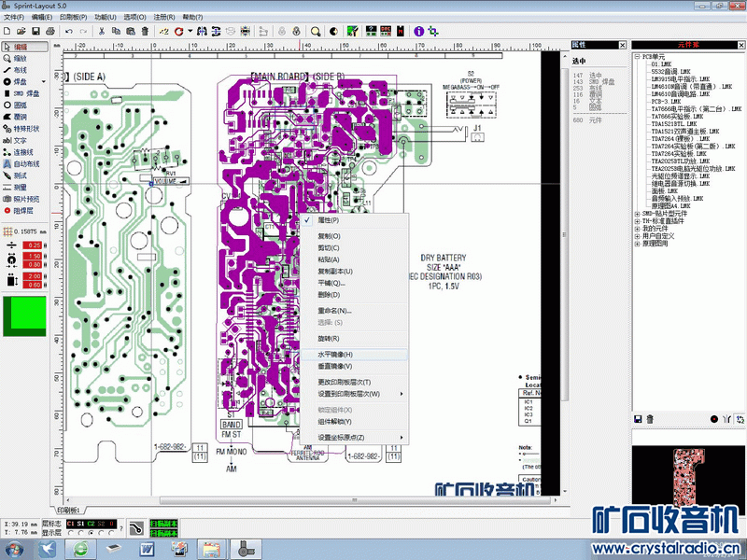Select the 圆弧 circle tool
This screenshot has width=747, height=560.
point(25,105)
